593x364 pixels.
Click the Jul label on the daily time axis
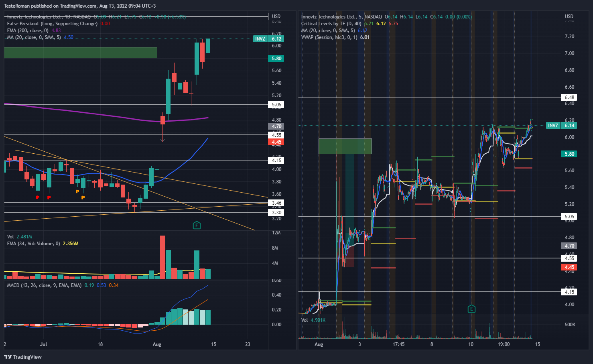(x=43, y=344)
